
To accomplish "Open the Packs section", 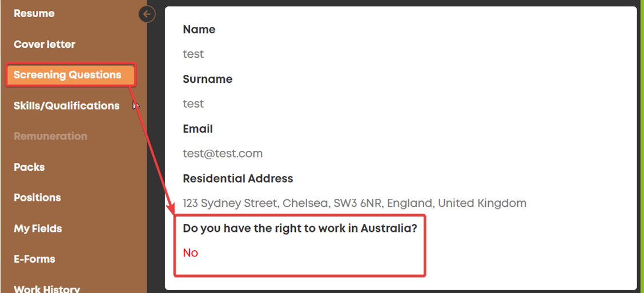I will [x=29, y=167].
